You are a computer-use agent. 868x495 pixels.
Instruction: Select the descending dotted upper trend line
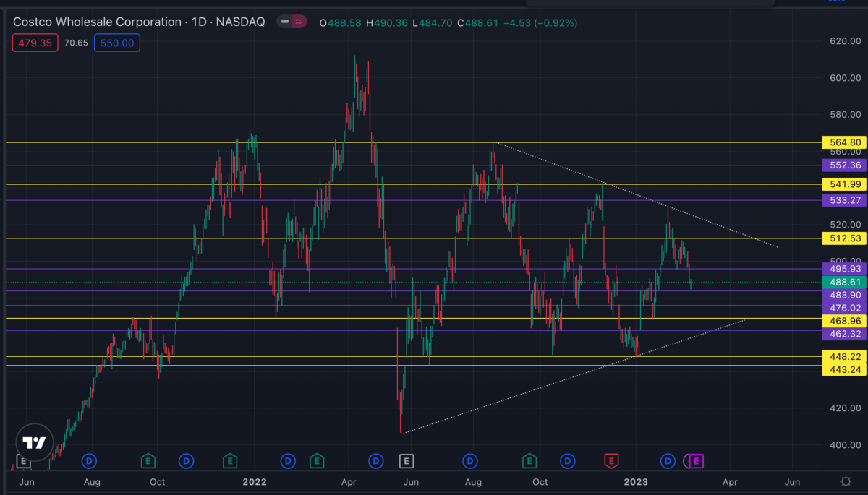point(637,195)
